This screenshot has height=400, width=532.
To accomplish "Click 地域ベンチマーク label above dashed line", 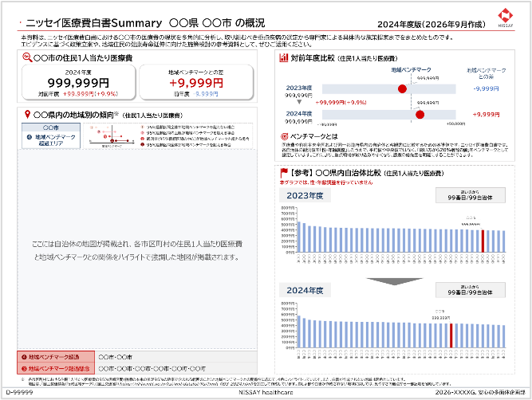I will (x=412, y=70).
